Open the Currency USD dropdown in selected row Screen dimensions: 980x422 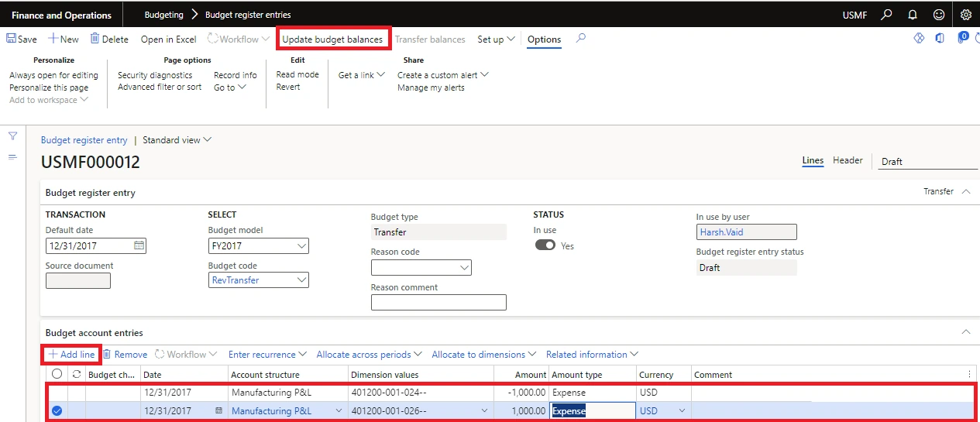click(x=683, y=411)
